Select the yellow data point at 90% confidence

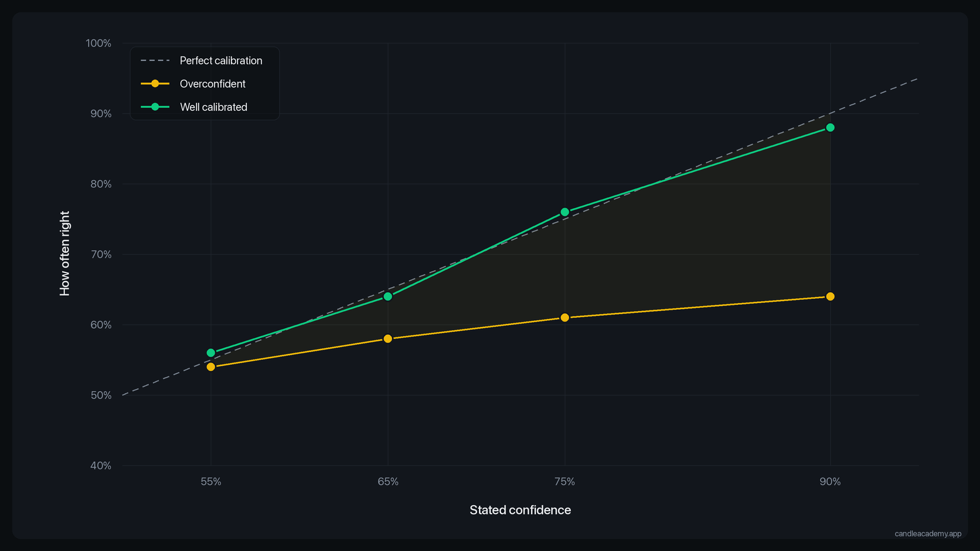pos(830,296)
